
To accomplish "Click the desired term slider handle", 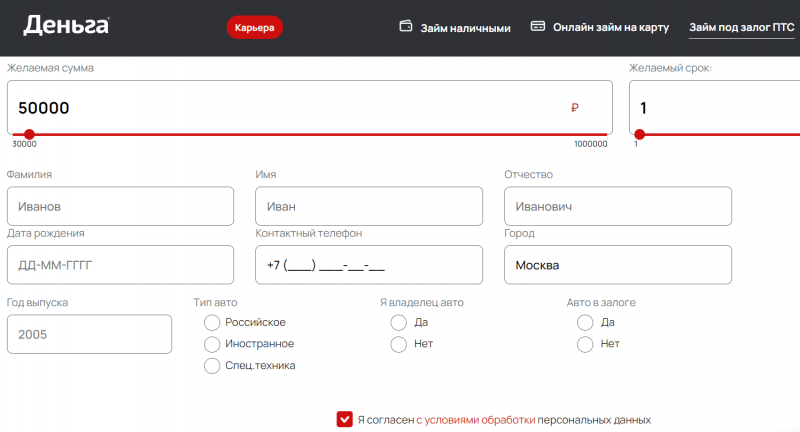I will (x=640, y=134).
